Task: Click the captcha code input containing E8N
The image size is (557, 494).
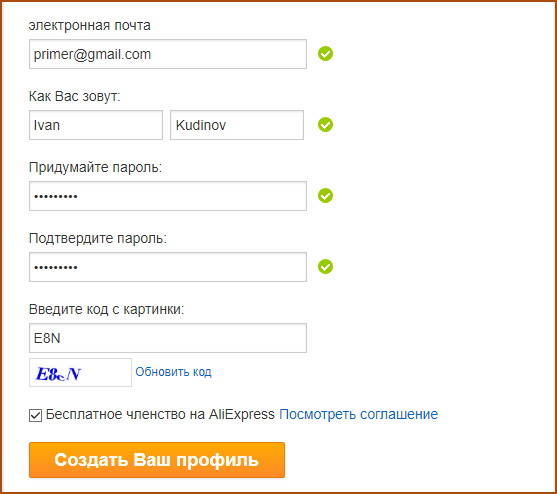Action: click(x=168, y=338)
